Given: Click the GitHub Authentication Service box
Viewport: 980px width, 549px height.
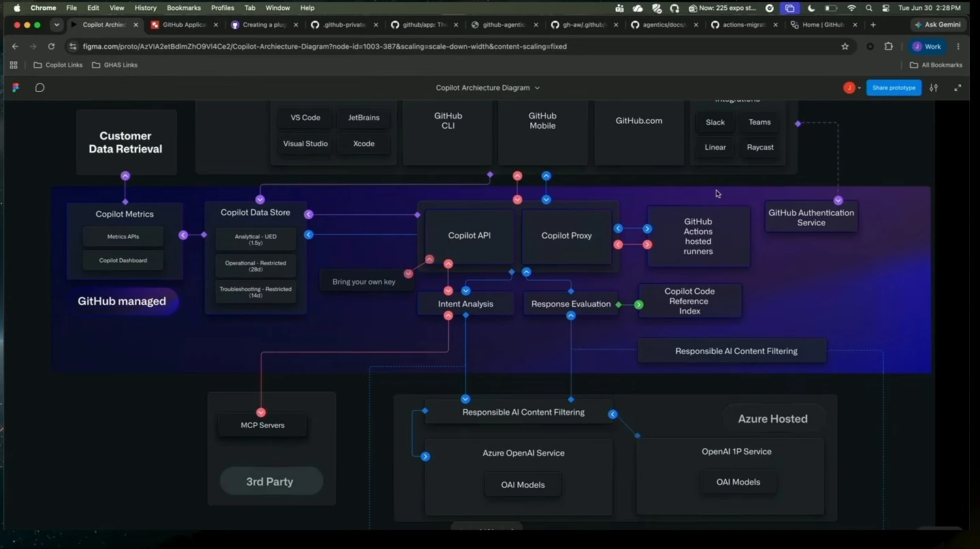Looking at the screenshot, I should point(811,218).
